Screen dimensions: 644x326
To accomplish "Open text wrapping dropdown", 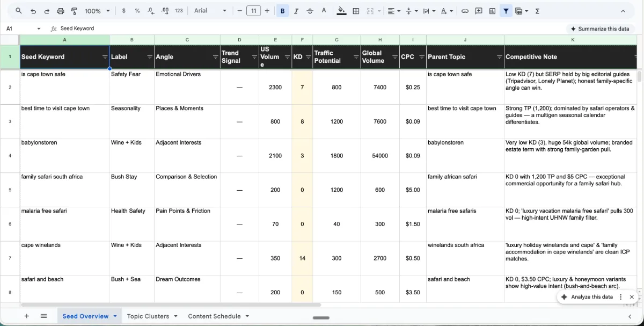I will click(429, 11).
